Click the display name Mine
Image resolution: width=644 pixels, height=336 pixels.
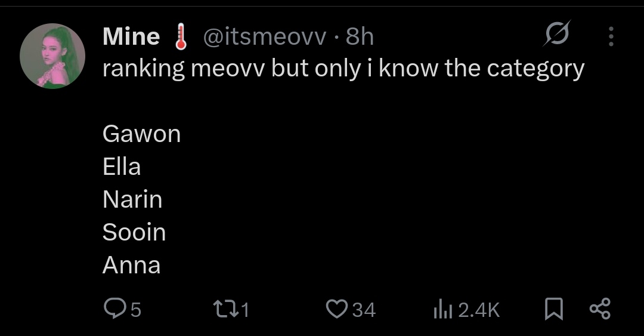pyautogui.click(x=131, y=37)
